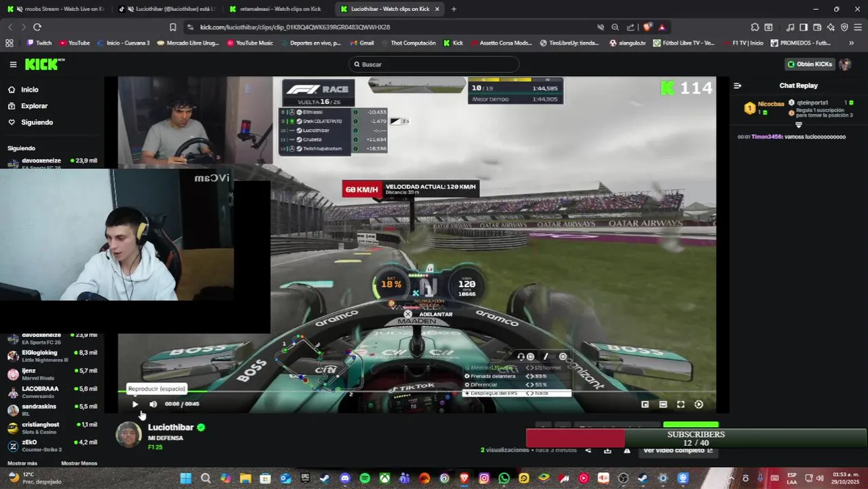868x489 pixels.
Task: Open LACOBRAAA channel in the sidebar
Action: 52,392
